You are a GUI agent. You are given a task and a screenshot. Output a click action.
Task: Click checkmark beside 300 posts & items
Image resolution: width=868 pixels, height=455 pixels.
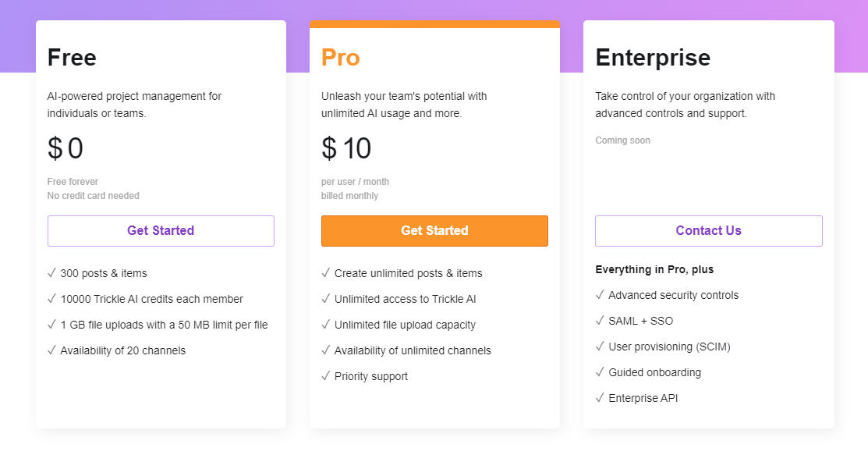(x=51, y=272)
